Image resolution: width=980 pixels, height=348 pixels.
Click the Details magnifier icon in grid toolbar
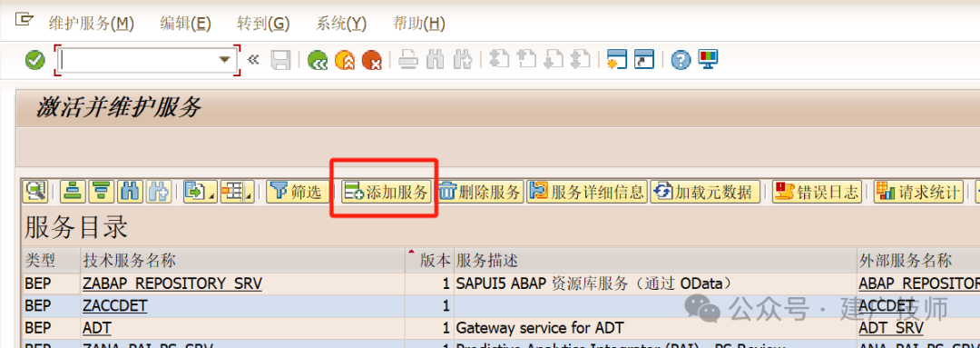tap(35, 192)
